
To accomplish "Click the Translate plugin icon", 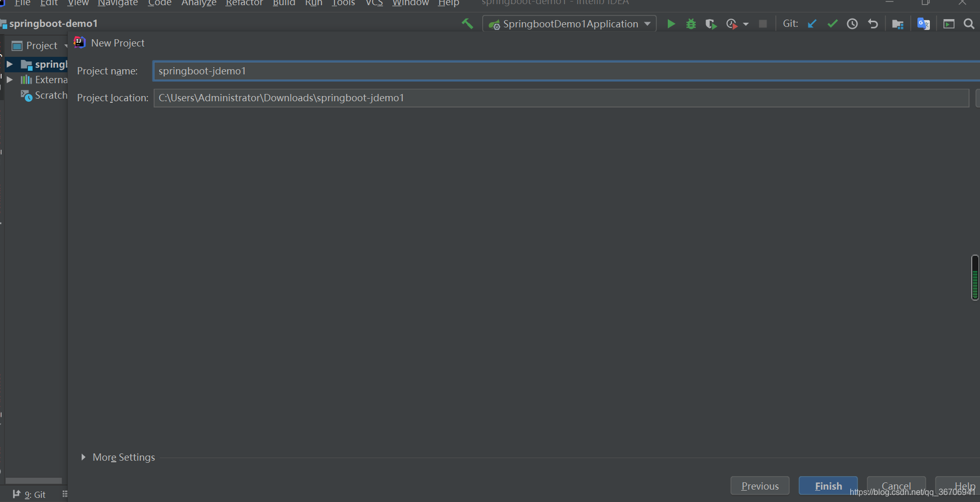I will [x=924, y=24].
